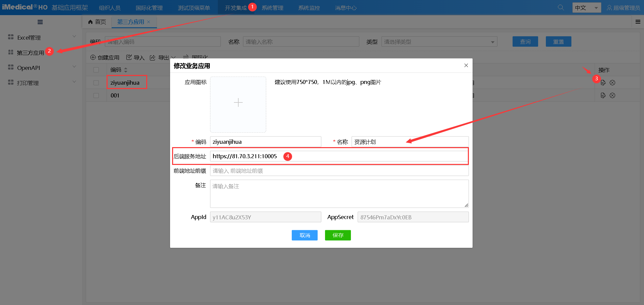The image size is (644, 305).
Task: Expand the Excel管理 sidebar menu
Action: coord(40,37)
